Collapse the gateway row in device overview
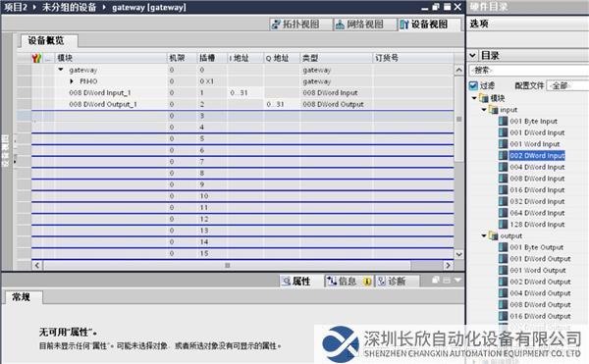The height and width of the screenshot is (364, 589). [x=61, y=70]
